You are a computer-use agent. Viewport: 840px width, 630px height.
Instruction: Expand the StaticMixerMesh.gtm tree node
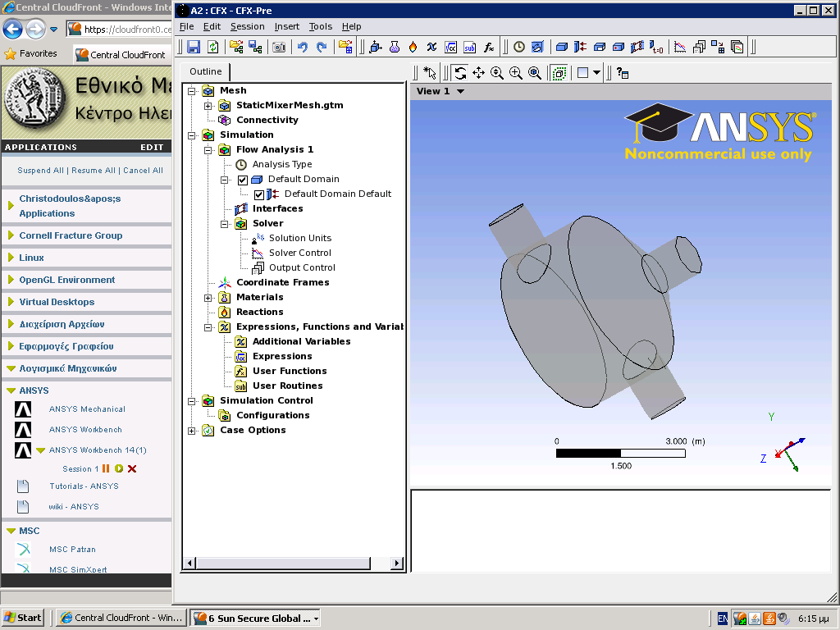point(208,106)
